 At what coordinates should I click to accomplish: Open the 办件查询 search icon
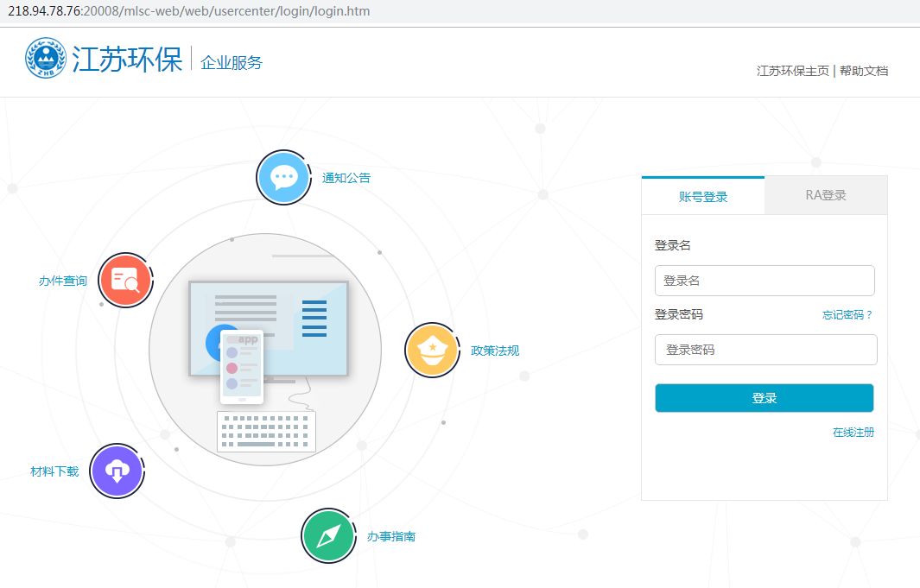125,281
